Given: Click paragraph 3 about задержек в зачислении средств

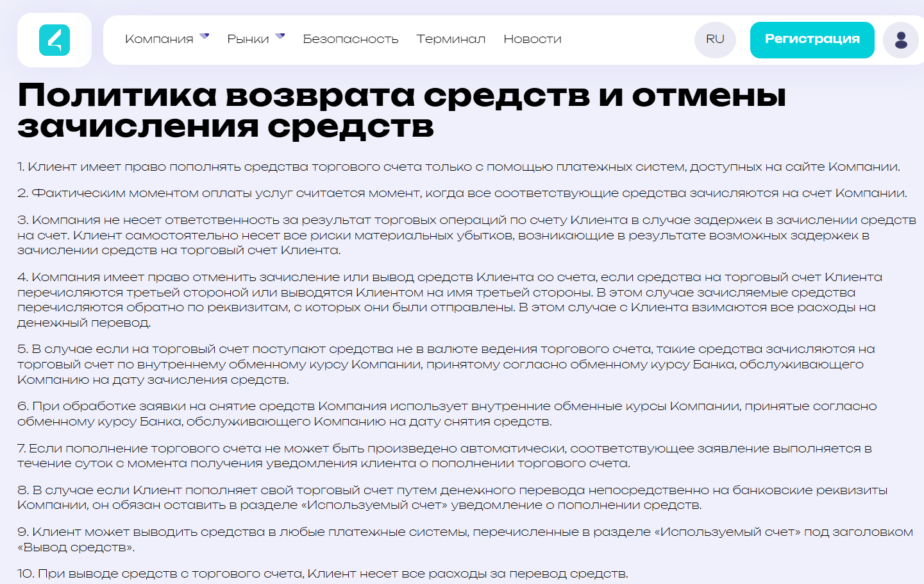Looking at the screenshot, I should tap(467, 235).
